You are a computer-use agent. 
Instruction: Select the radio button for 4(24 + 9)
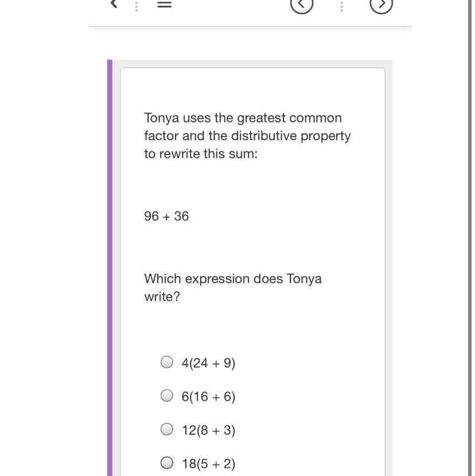coord(167,362)
